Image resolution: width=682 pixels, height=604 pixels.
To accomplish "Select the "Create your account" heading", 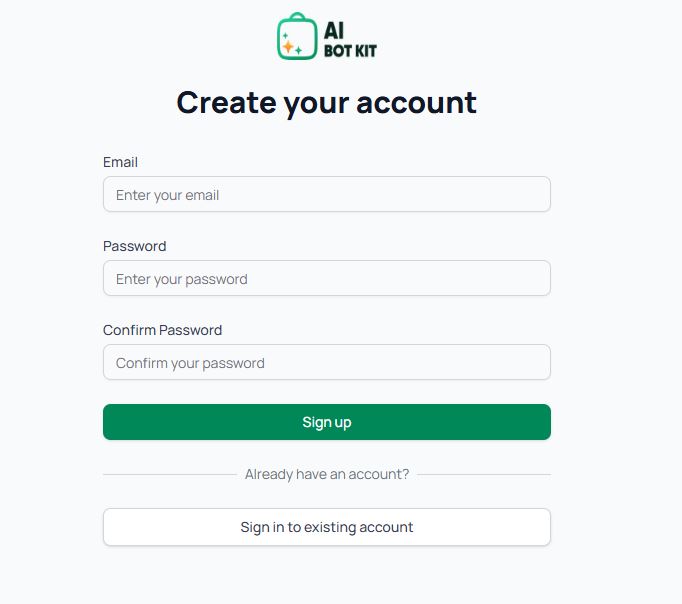I will pos(327,103).
